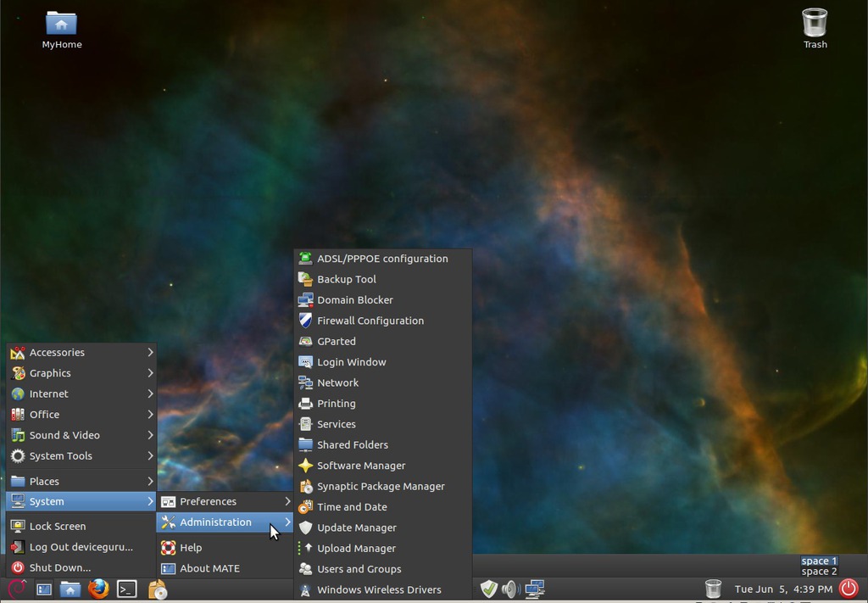
Task: Launch Synaptic Package Manager
Action: (x=382, y=486)
